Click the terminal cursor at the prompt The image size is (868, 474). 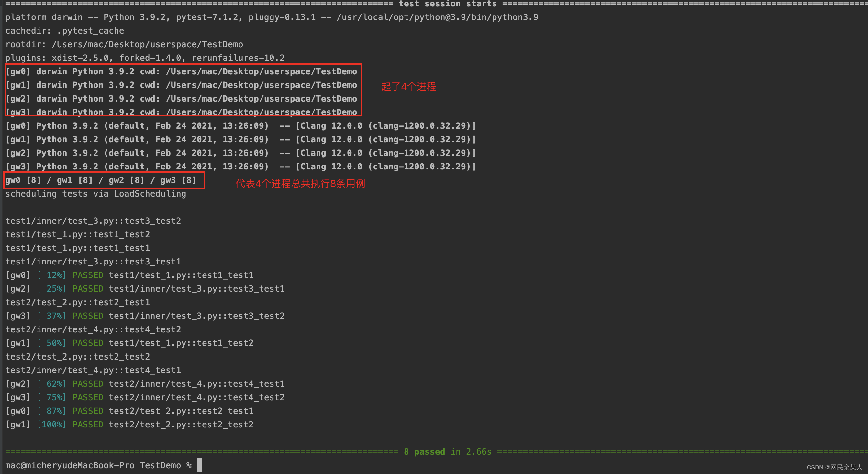199,465
